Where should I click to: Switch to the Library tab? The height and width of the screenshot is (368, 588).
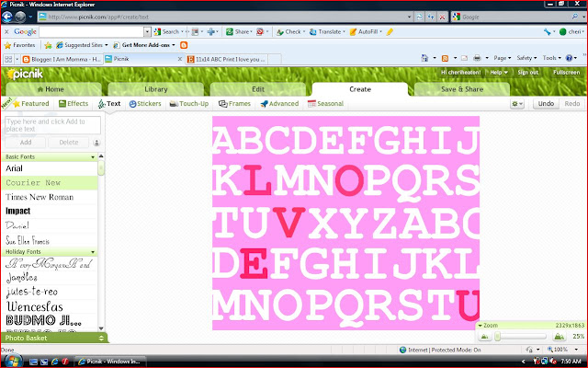point(156,89)
